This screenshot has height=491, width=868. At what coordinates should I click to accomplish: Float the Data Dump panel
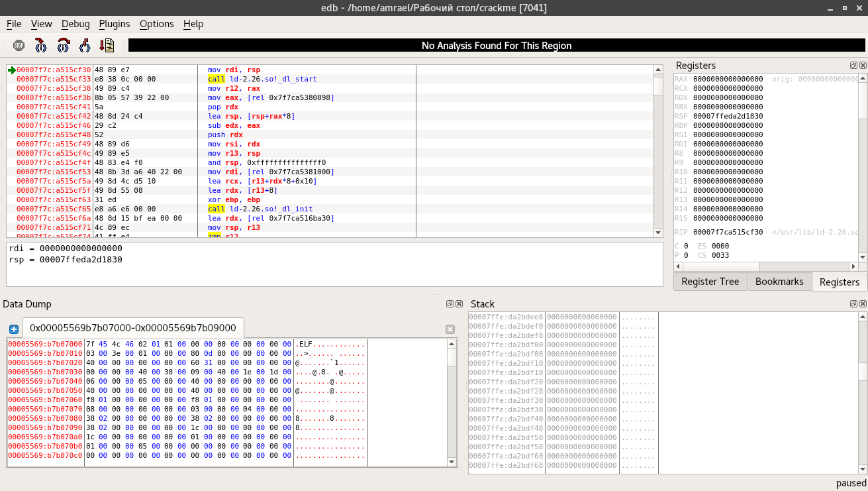(x=450, y=304)
